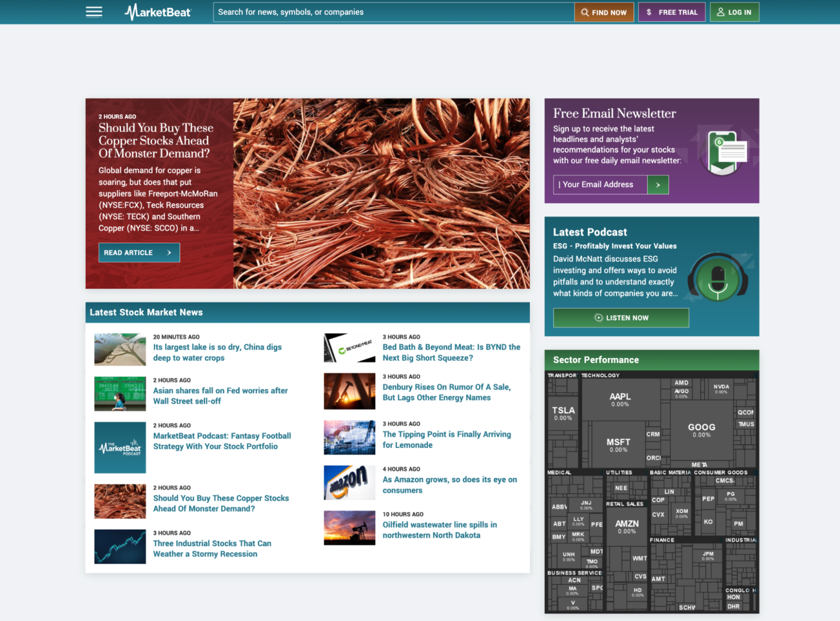Image resolution: width=840 pixels, height=621 pixels.
Task: Open the copper stocks featured article
Action: (x=156, y=140)
